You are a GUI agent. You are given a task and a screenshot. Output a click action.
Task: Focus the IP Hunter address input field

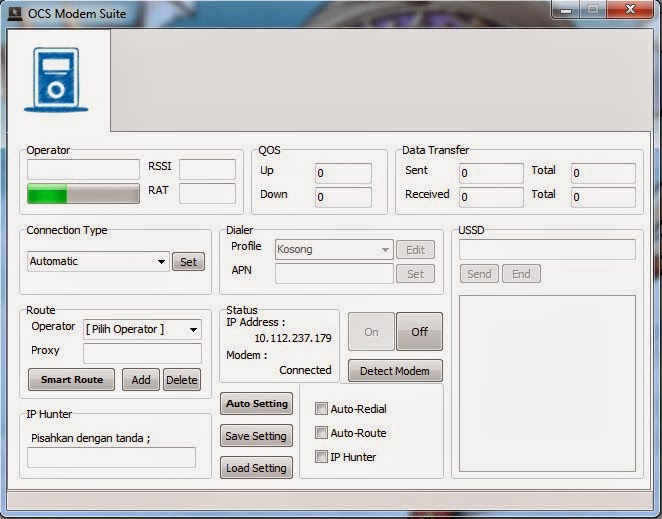click(111, 458)
